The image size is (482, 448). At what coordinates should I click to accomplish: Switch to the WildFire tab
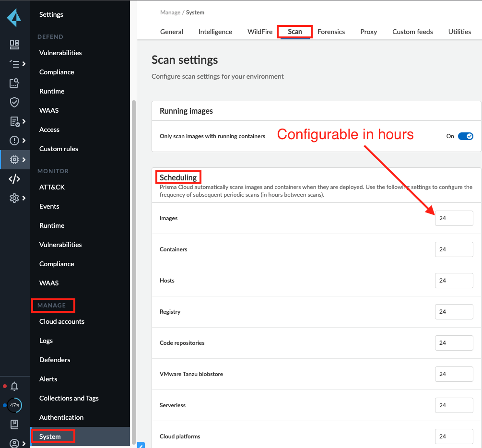click(260, 32)
